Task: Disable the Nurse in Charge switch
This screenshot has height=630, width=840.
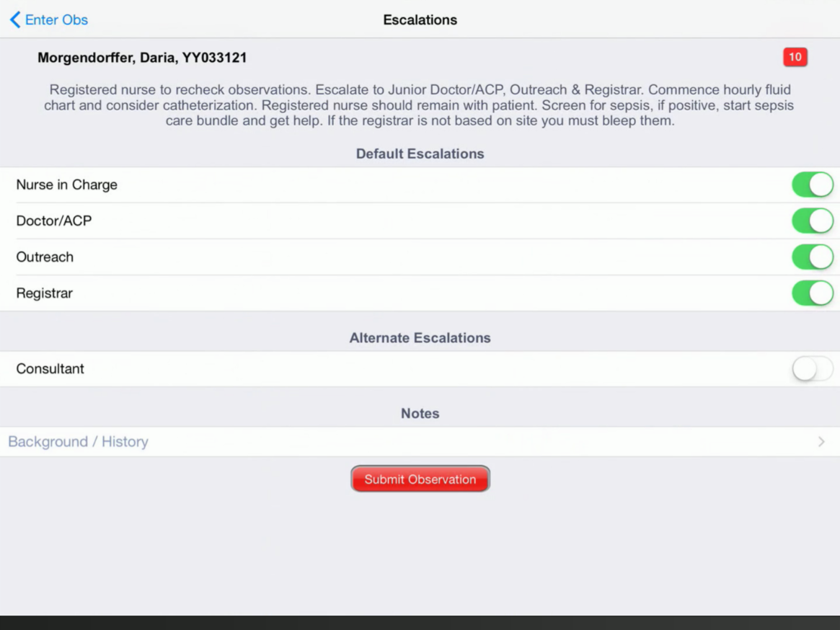Action: (x=812, y=185)
